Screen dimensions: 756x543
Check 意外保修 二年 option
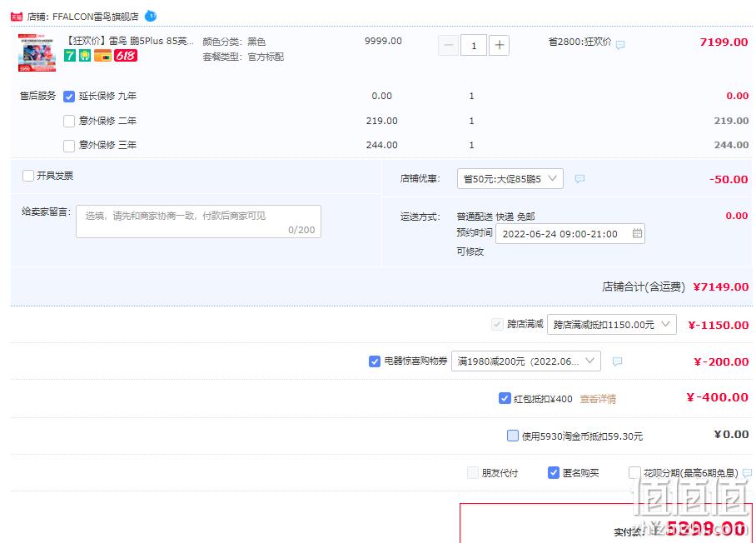coord(69,121)
